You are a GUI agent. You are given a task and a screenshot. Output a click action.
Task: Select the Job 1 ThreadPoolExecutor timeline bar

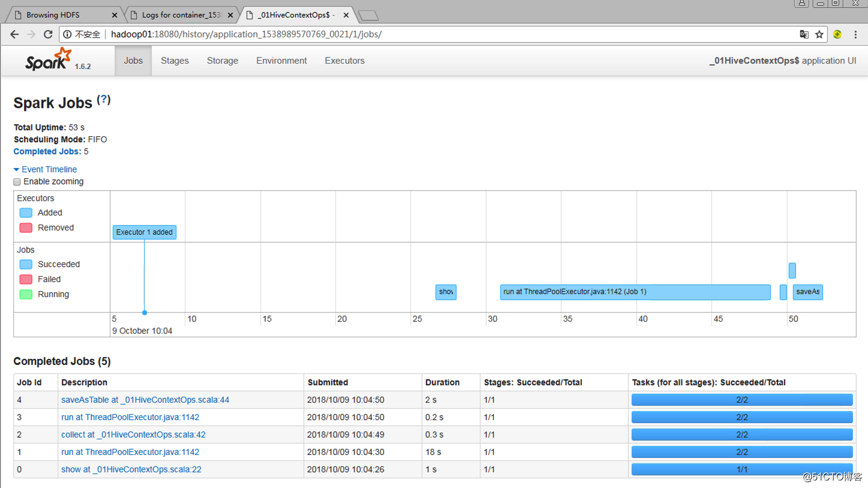(x=635, y=292)
